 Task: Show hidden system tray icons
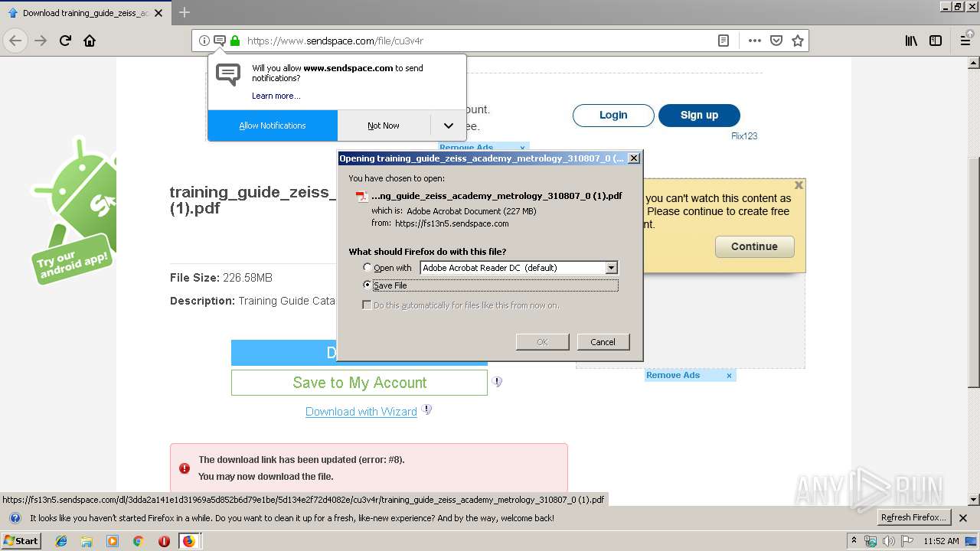854,541
